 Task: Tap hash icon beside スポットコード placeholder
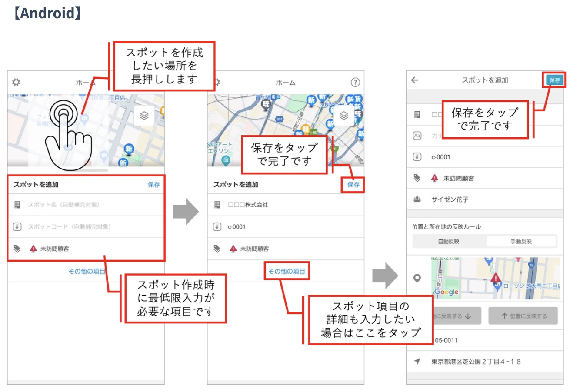point(17,227)
